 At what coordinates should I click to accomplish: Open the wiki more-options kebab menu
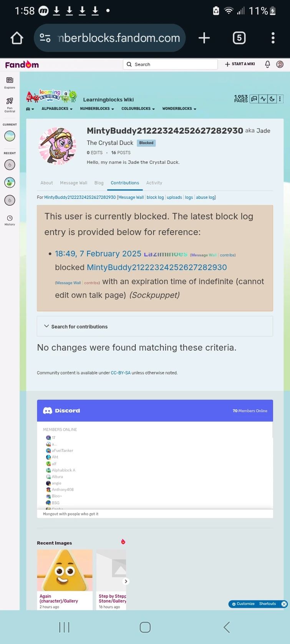[280, 99]
